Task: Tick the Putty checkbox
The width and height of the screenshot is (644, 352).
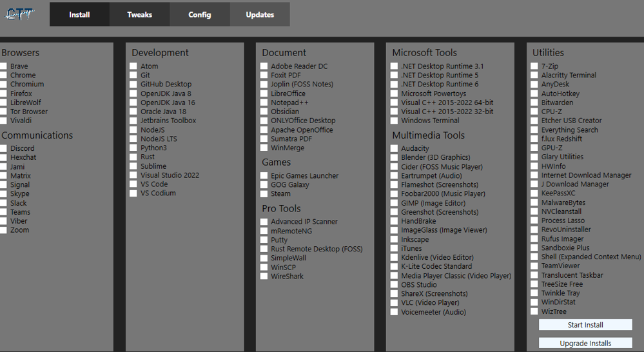Action: pyautogui.click(x=264, y=240)
